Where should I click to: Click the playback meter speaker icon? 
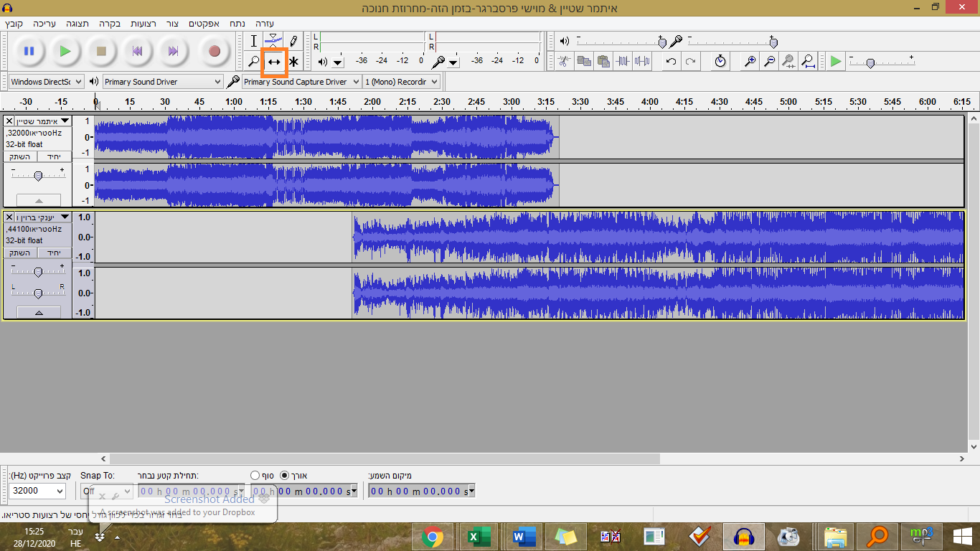click(x=322, y=61)
